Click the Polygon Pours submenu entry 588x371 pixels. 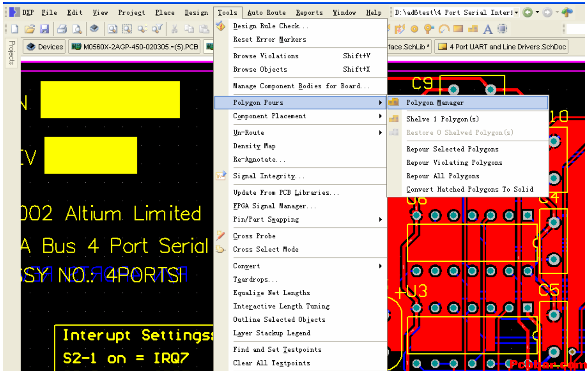pyautogui.click(x=300, y=103)
